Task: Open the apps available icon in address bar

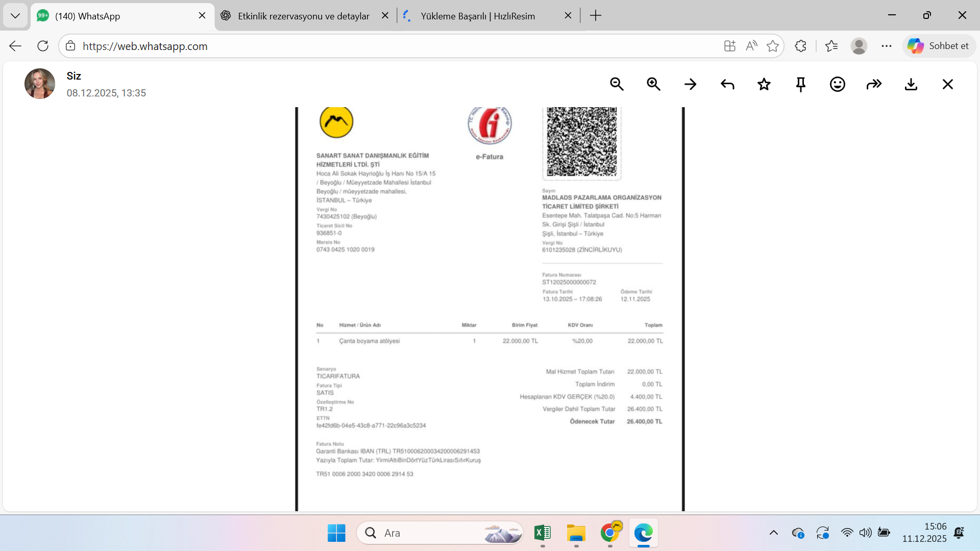Action: (730, 46)
